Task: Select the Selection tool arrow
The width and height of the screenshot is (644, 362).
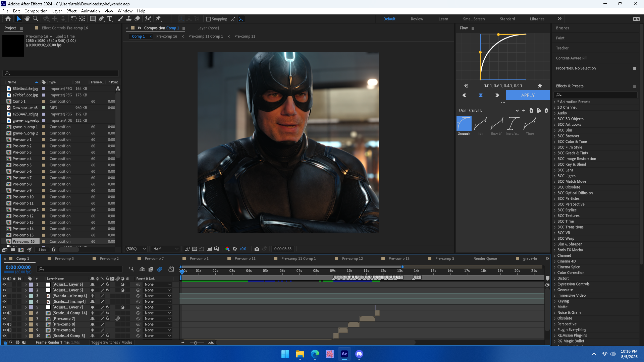Action: pyautogui.click(x=19, y=19)
